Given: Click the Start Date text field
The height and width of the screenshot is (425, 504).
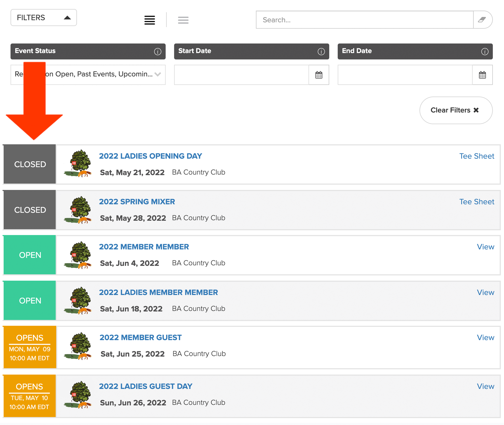Looking at the screenshot, I should pos(241,75).
